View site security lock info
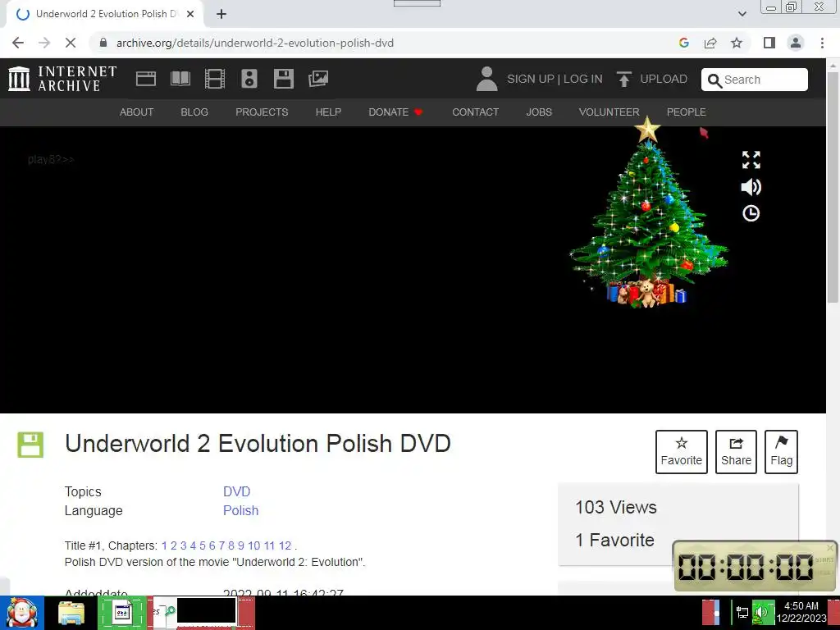Image resolution: width=840 pixels, height=630 pixels. (x=103, y=43)
